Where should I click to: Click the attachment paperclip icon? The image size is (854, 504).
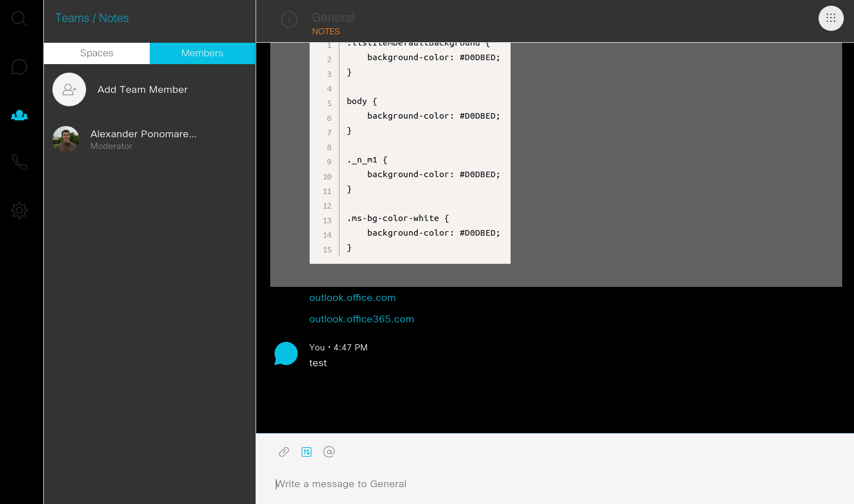pyautogui.click(x=284, y=452)
